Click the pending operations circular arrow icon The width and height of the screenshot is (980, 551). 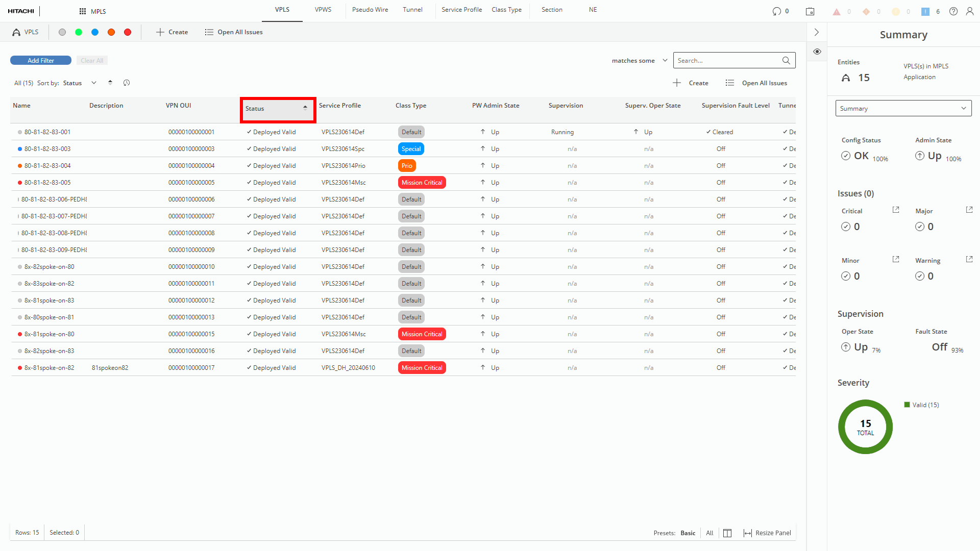click(x=776, y=11)
